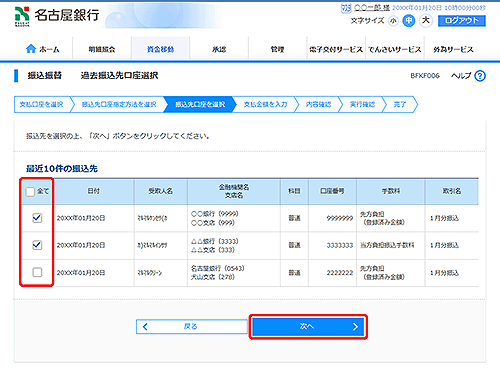This screenshot has height=381, width=500.
Task: Click the 日付 column header
Action: pos(94,191)
